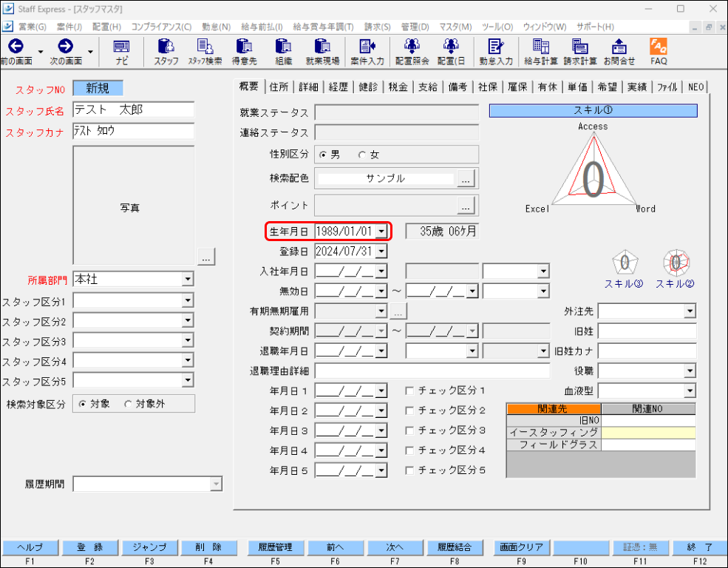Screen dimensions: 728x568
Task: Open history dropdown beside 次の画面 arrow
Action: 90,52
